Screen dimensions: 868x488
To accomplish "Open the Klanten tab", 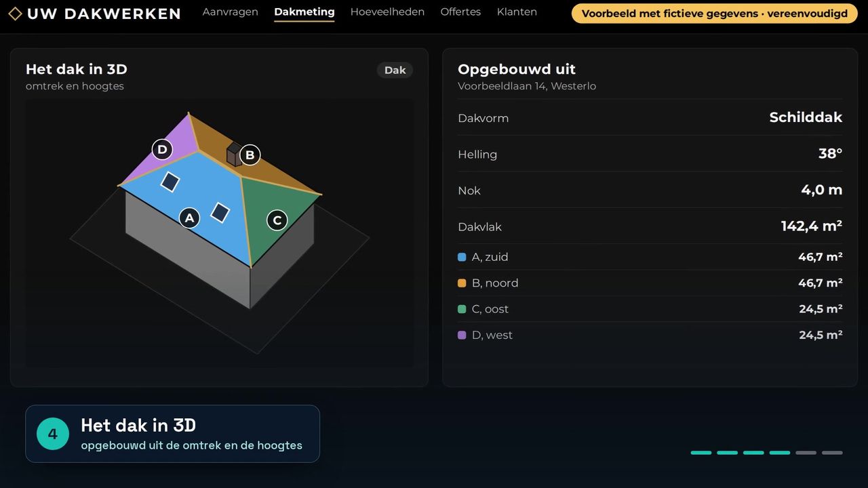I will [x=517, y=12].
